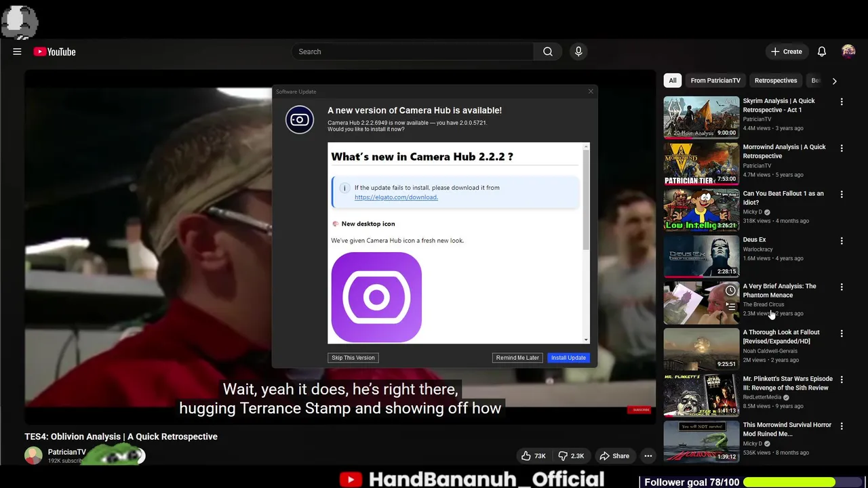868x488 pixels.
Task: Like the video with thumbs up
Action: click(x=534, y=456)
